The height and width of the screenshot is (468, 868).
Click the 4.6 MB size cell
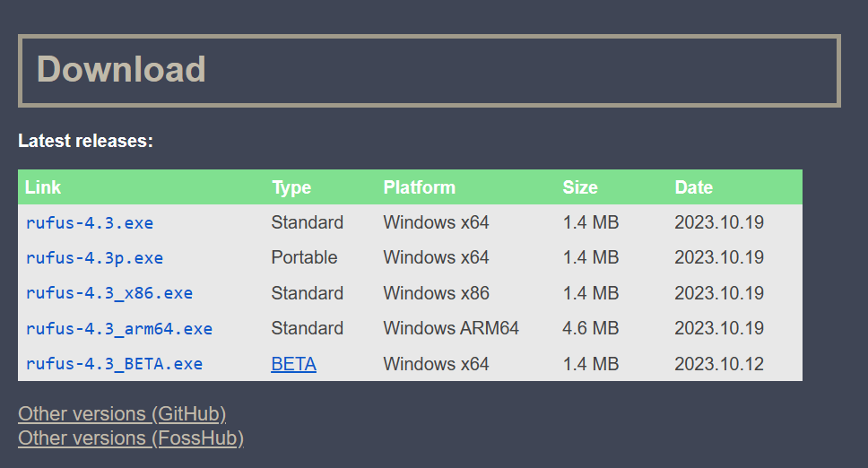590,329
